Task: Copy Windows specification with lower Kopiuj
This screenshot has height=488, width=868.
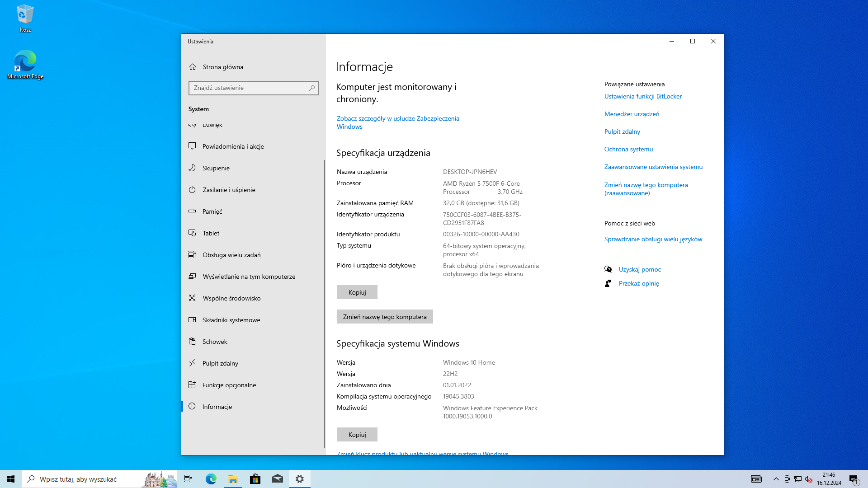Action: 357,435
